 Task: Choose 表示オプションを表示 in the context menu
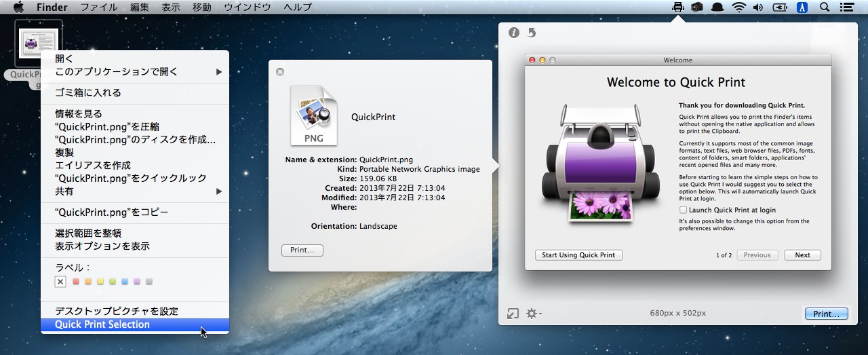pos(135,246)
